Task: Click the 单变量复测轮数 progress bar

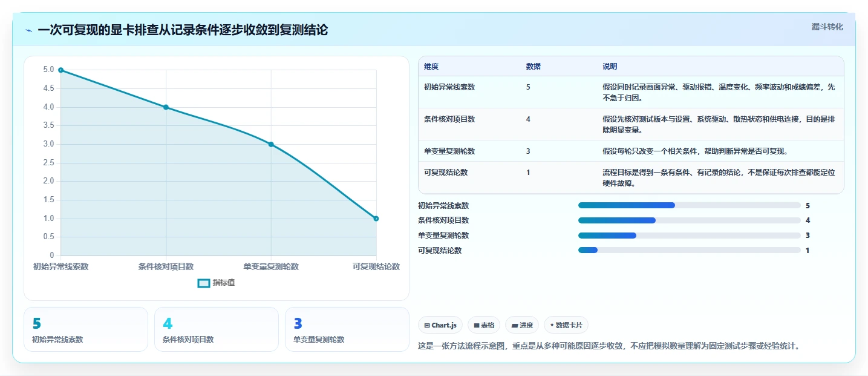Action: (690, 236)
